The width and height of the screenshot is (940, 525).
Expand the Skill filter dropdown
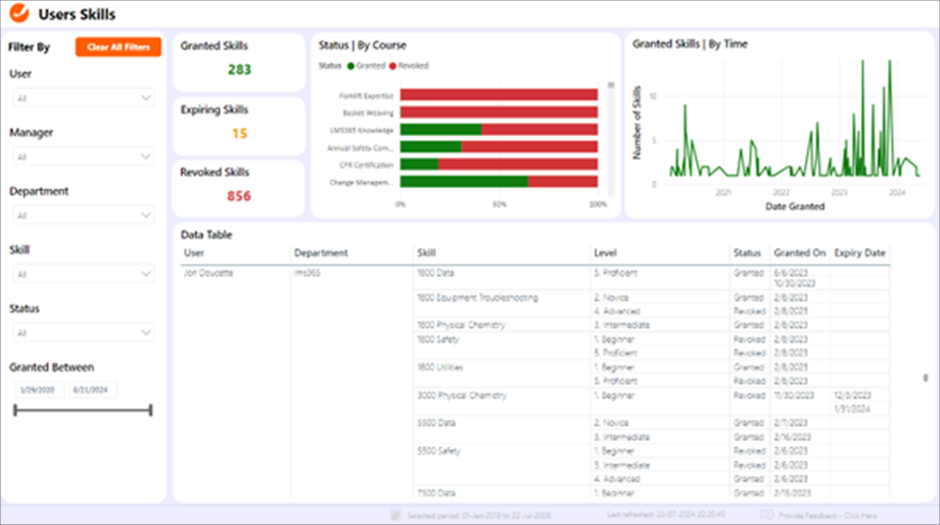83,274
